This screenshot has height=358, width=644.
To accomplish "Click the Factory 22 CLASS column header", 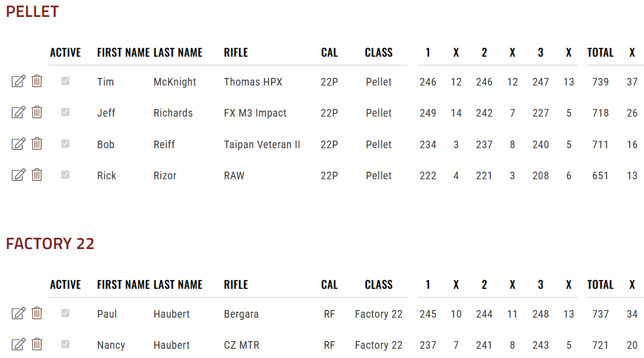I will [x=378, y=284].
